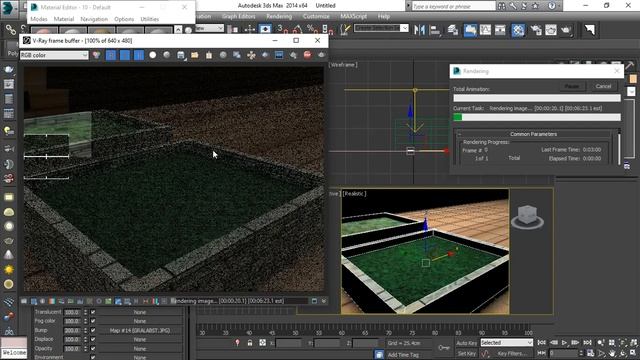Viewport: 640px width, 360px height.
Task: Click the Bump amount value field
Action: click(x=72, y=330)
